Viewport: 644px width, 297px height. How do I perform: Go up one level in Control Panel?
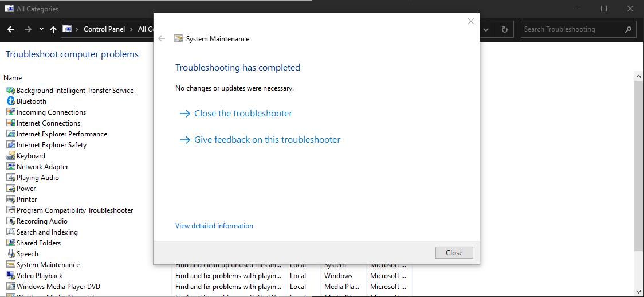point(53,29)
